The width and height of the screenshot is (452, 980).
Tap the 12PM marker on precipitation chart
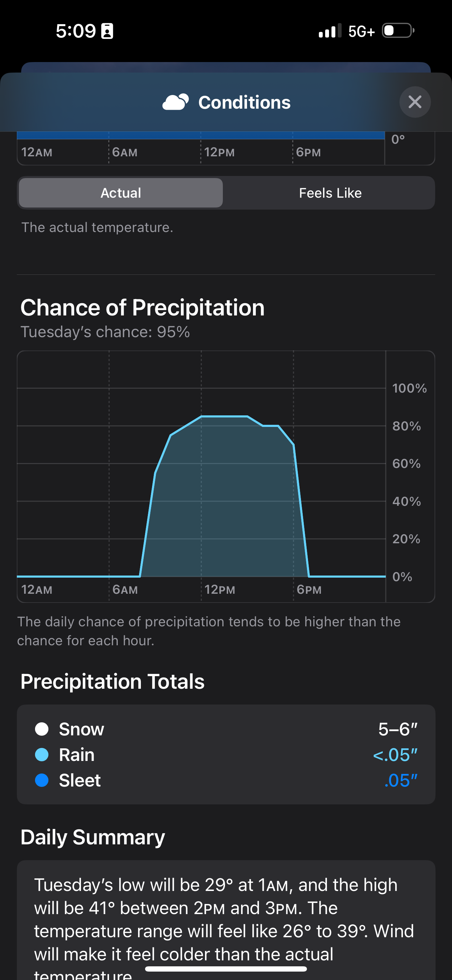click(220, 590)
